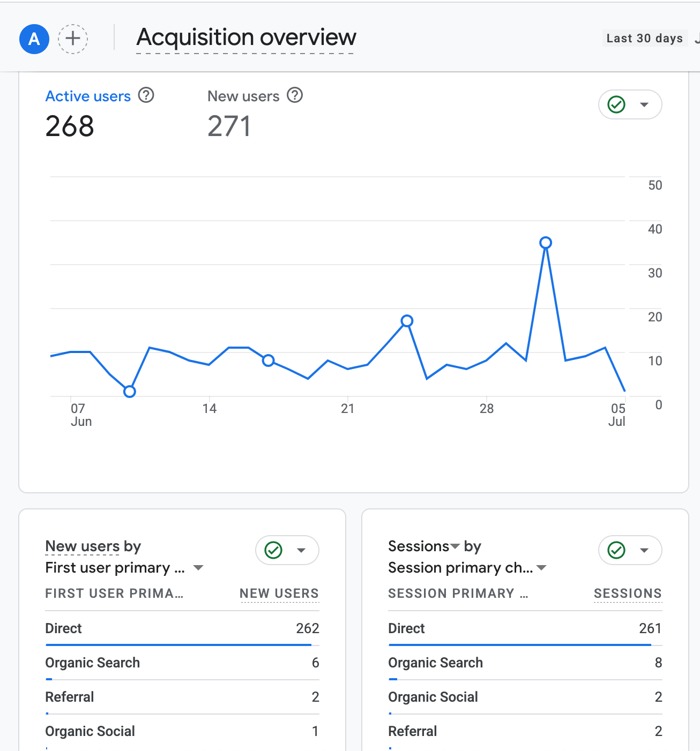The image size is (700, 751).
Task: Click the Acquisition overview title
Action: pos(246,37)
